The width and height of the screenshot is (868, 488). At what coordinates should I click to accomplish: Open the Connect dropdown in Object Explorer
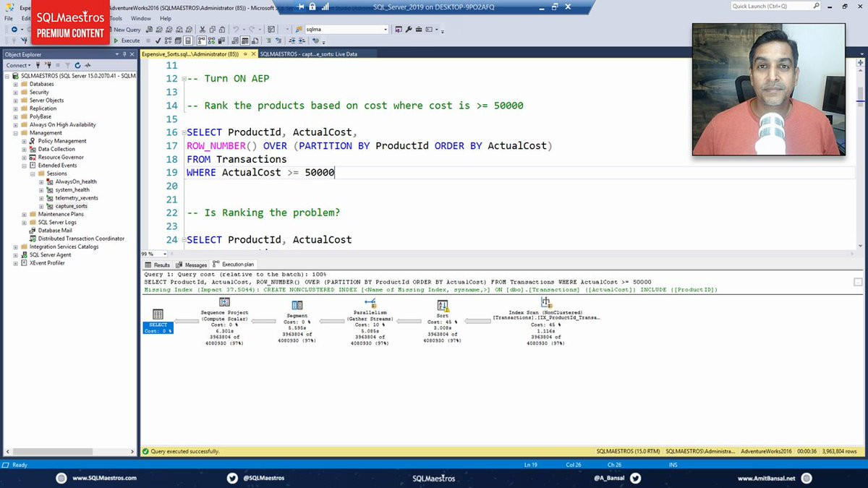pyautogui.click(x=18, y=65)
